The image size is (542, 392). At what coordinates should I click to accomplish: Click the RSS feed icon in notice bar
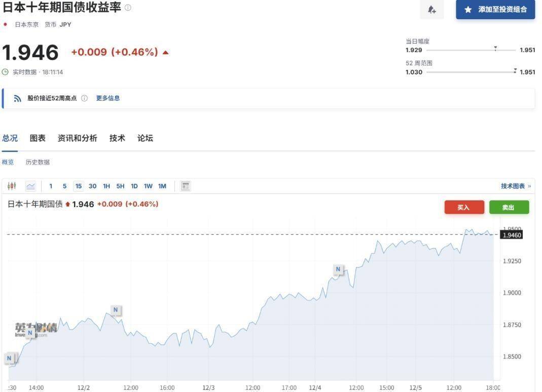coord(17,98)
